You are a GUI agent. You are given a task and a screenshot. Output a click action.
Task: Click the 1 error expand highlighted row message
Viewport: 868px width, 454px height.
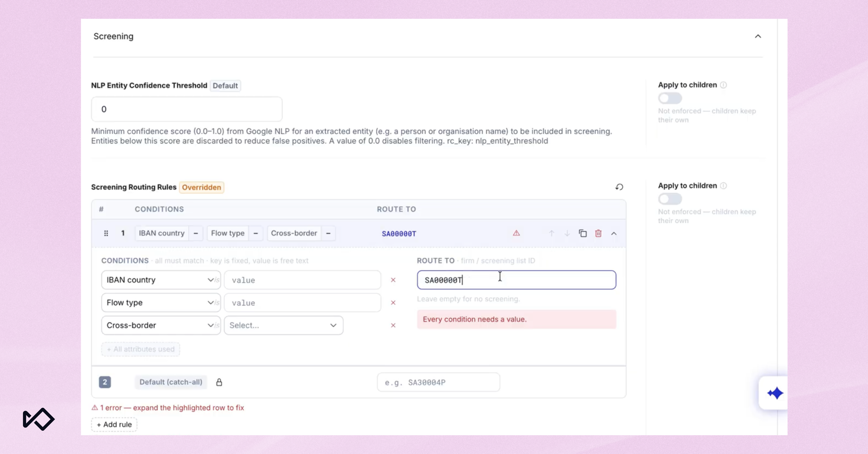pos(168,407)
